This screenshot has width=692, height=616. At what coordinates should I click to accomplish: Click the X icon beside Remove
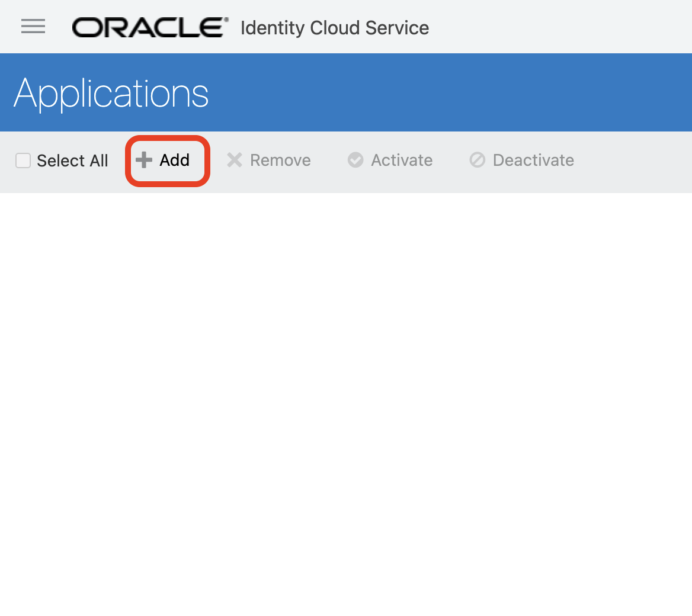tap(235, 160)
